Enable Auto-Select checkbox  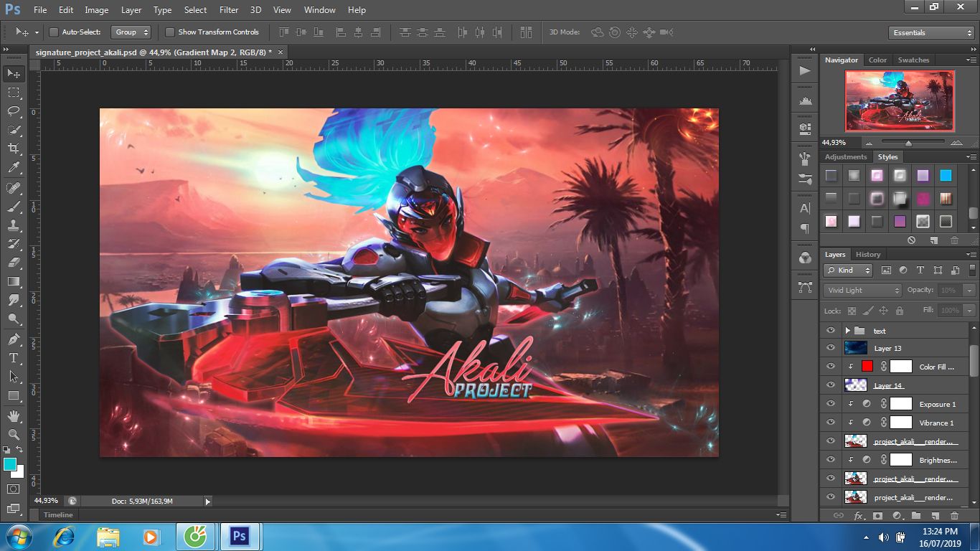(x=54, y=32)
